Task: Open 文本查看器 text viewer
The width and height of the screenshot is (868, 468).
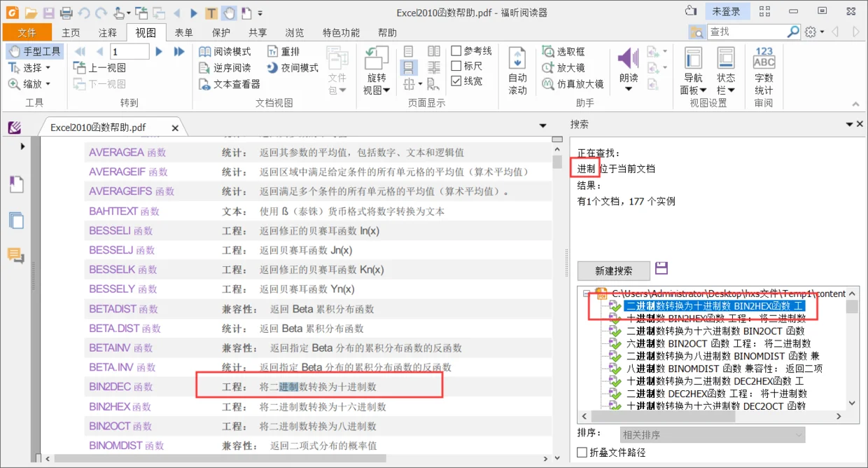Action: (230, 84)
